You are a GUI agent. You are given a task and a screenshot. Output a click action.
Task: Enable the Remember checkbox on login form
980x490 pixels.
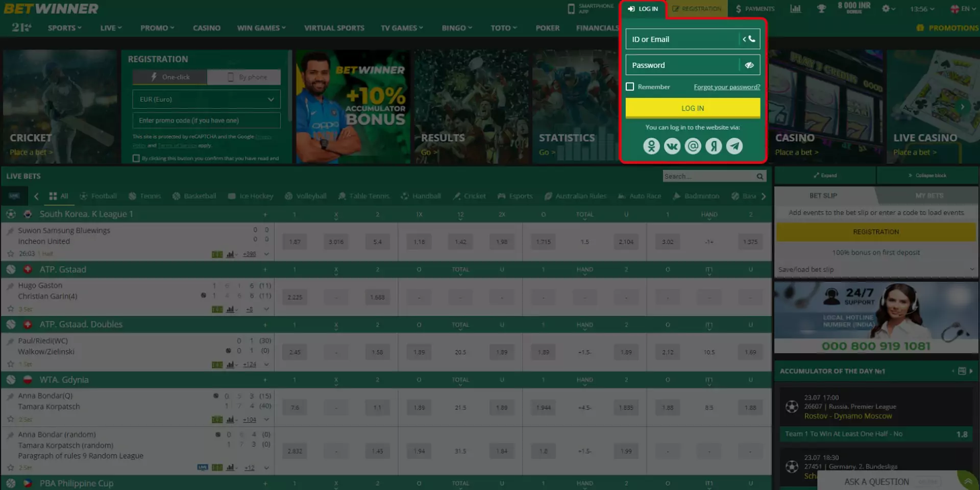point(630,86)
